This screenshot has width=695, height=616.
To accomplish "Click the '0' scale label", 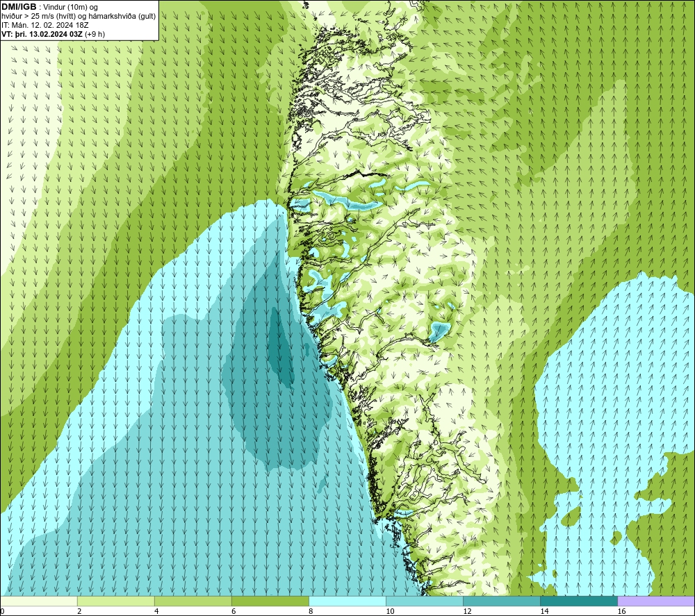I will (2, 612).
